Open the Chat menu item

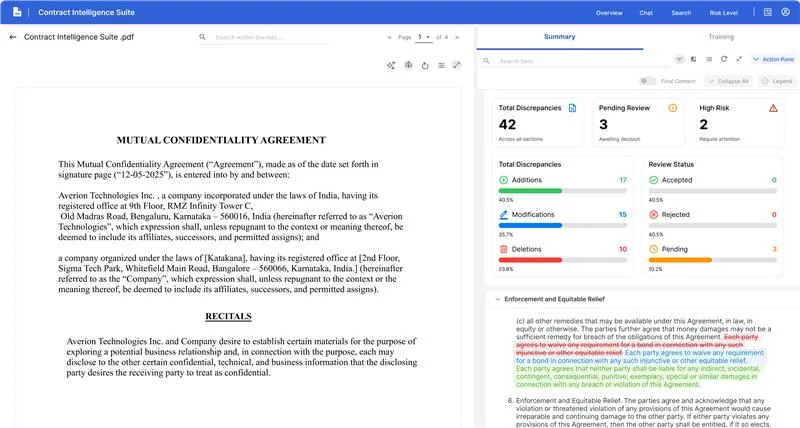pyautogui.click(x=646, y=13)
